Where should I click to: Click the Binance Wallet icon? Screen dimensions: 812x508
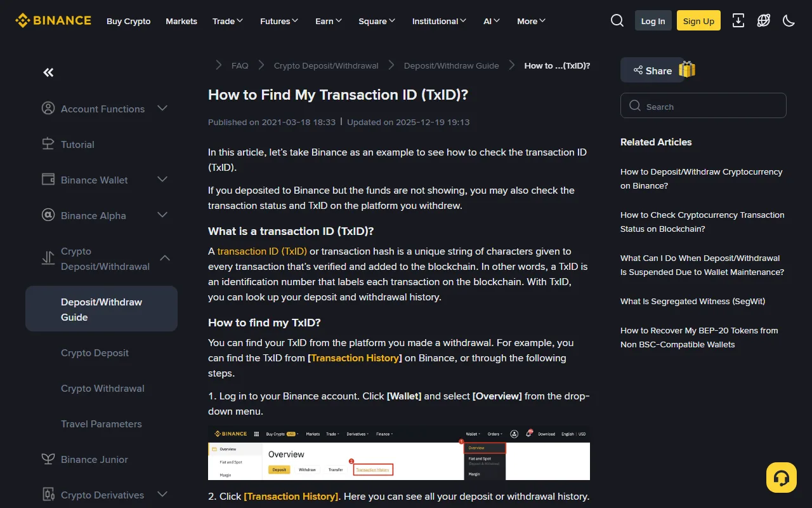48,180
